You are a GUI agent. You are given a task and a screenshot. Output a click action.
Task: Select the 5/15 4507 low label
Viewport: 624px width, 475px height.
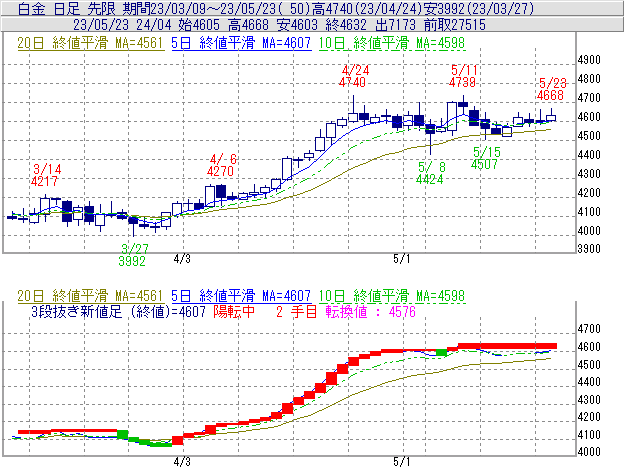coord(486,158)
